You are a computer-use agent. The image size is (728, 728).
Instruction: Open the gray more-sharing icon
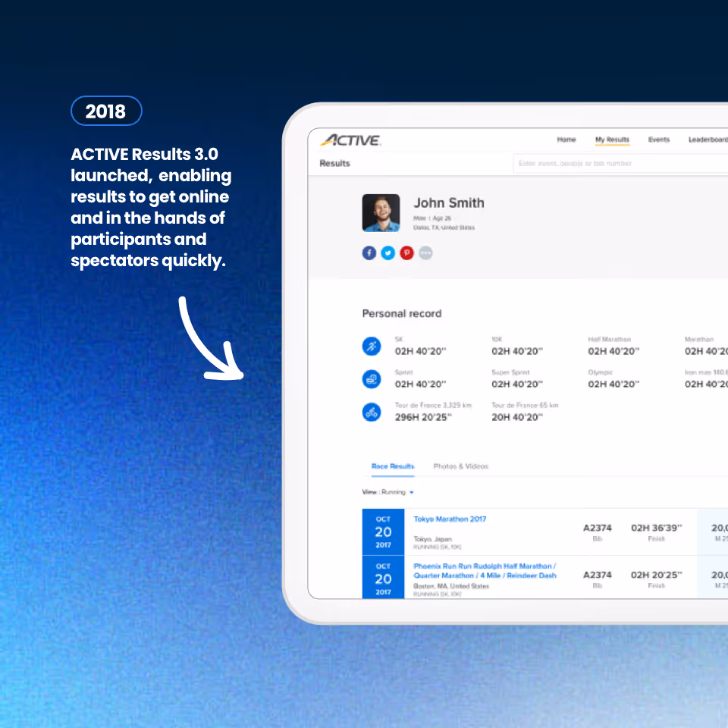coord(425,253)
